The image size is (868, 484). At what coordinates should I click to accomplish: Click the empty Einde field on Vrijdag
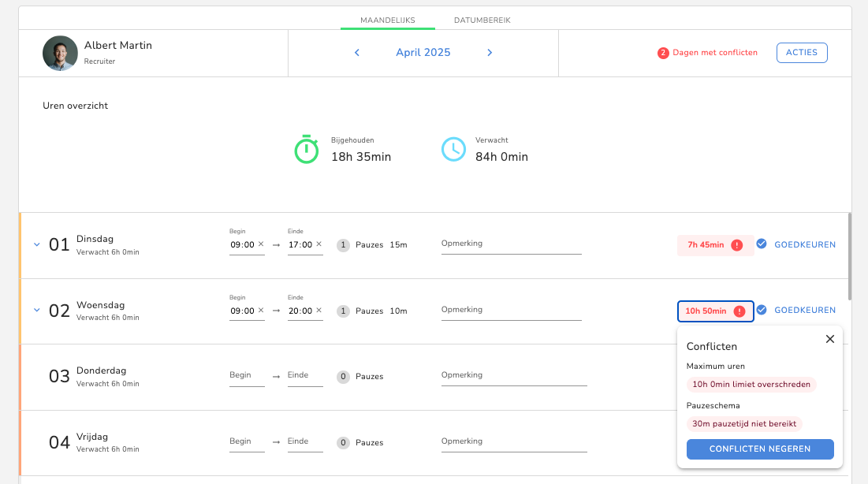pos(305,442)
